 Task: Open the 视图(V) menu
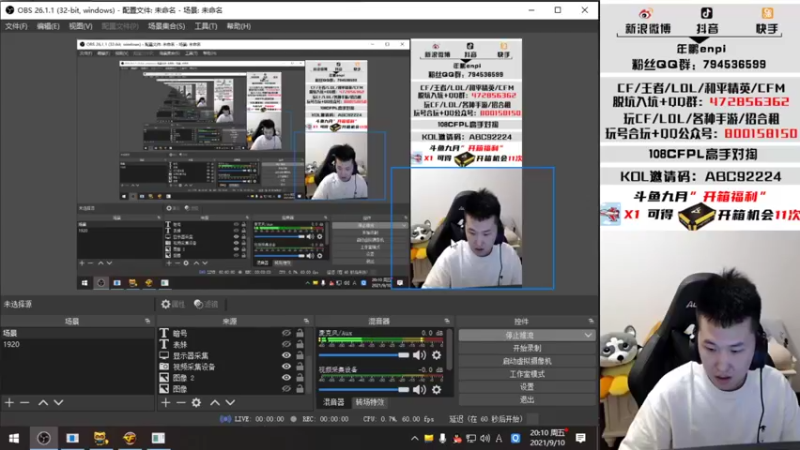[81, 26]
